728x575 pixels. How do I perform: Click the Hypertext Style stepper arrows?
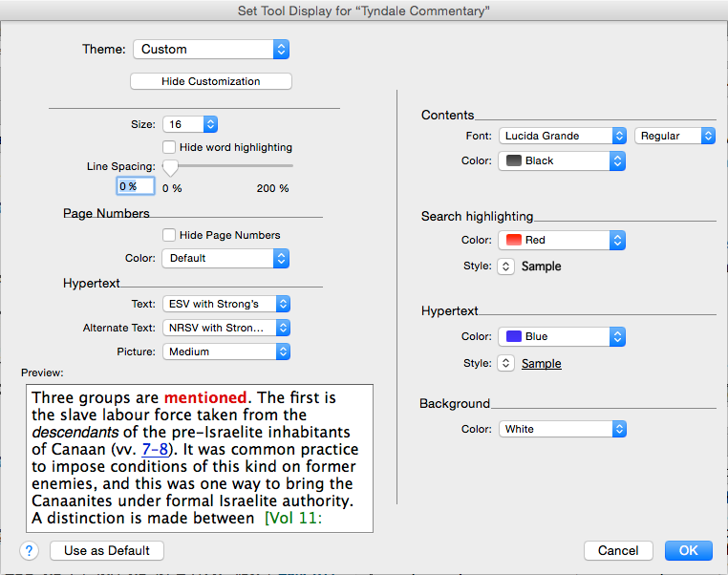(506, 363)
